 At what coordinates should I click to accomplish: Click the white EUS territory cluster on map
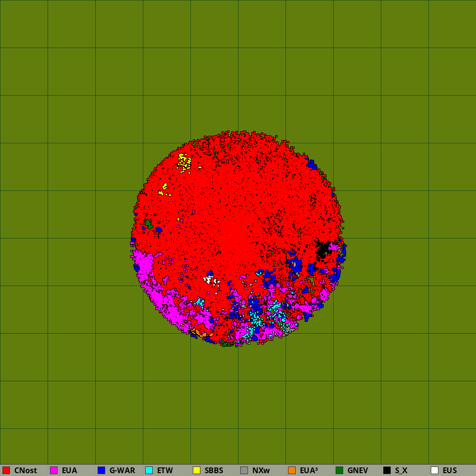211,281
